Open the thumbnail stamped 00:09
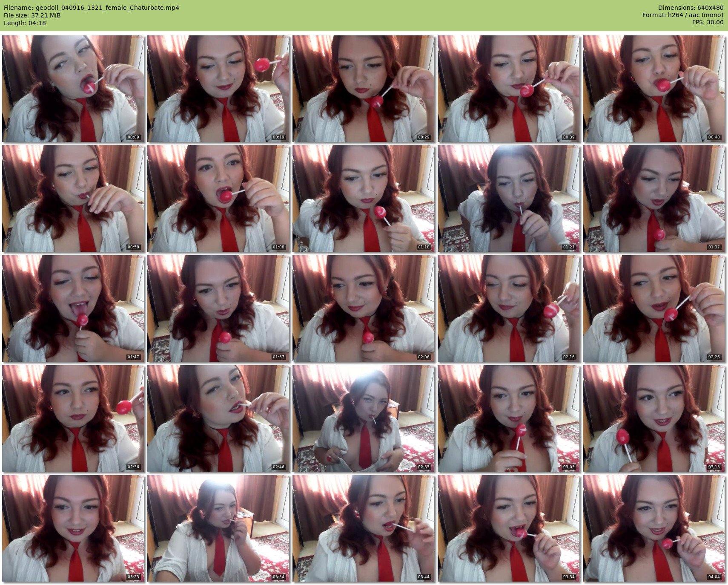The width and height of the screenshot is (728, 585). point(73,89)
